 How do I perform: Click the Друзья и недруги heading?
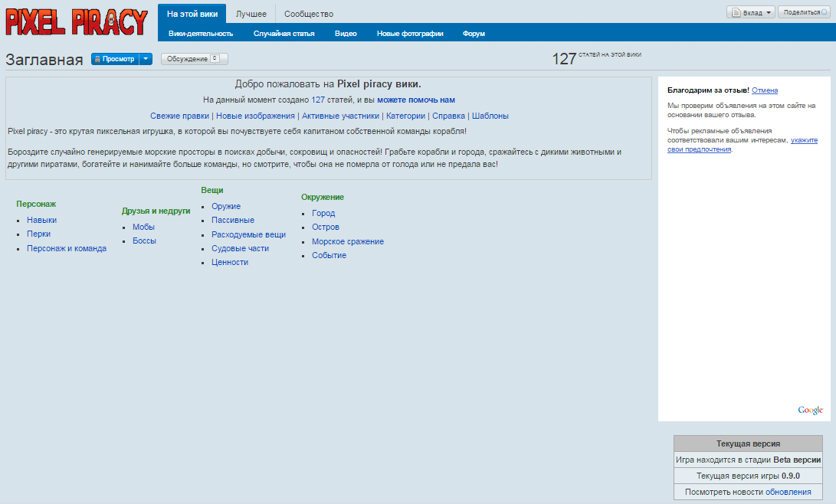tap(156, 211)
